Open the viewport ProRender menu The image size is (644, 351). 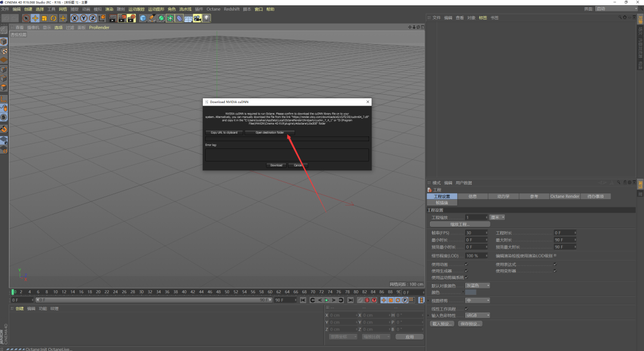(x=99, y=27)
